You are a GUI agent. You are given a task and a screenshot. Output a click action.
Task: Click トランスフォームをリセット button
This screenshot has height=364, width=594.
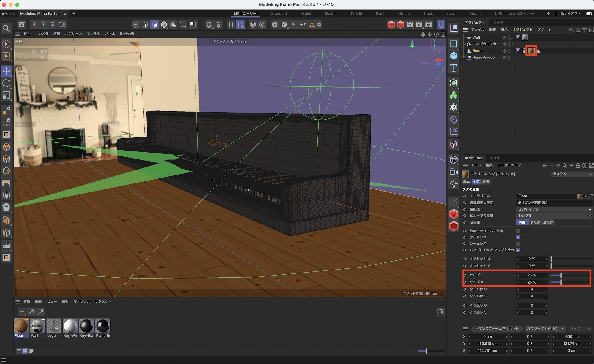click(497, 329)
